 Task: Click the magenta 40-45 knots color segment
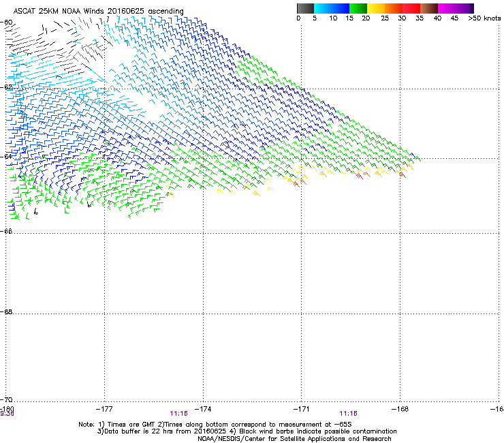(447, 8)
